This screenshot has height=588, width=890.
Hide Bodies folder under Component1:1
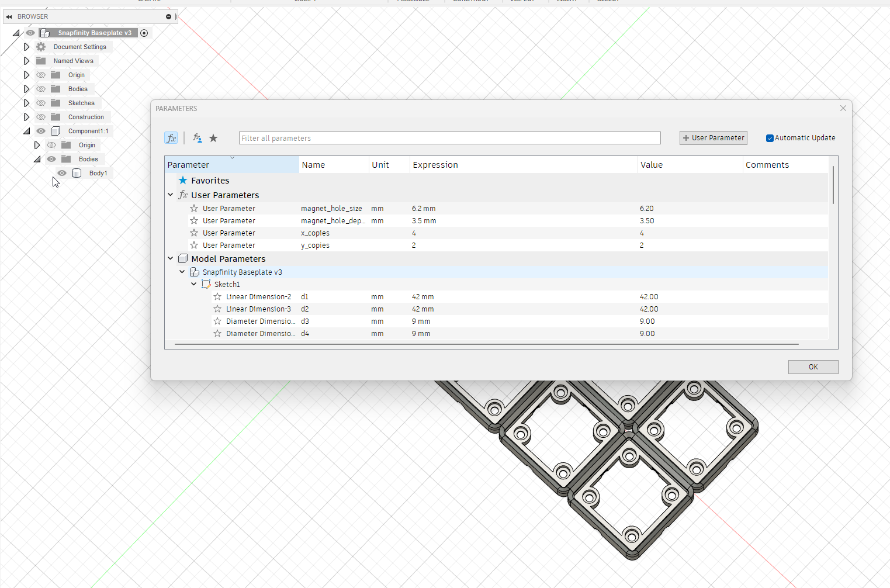51,159
